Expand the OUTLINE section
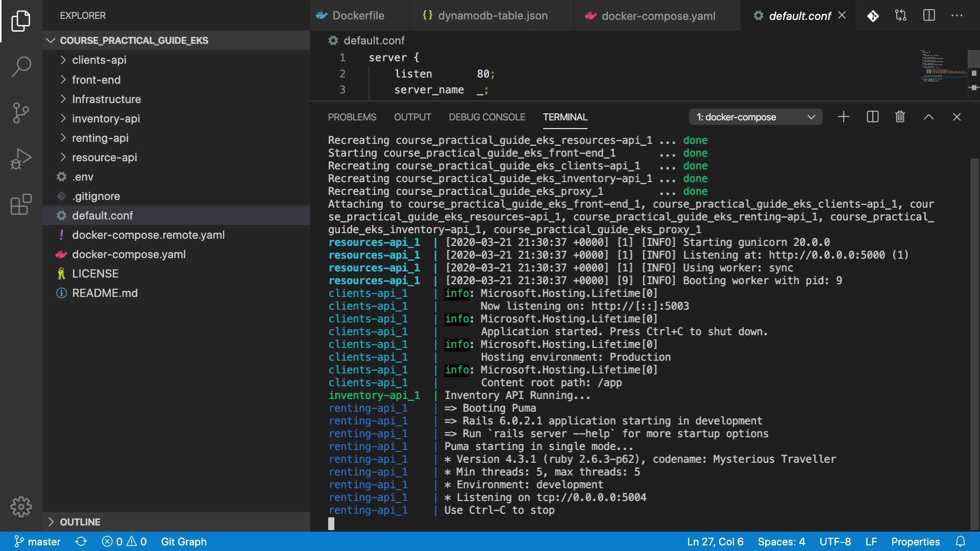This screenshot has height=551, width=980. (80, 522)
